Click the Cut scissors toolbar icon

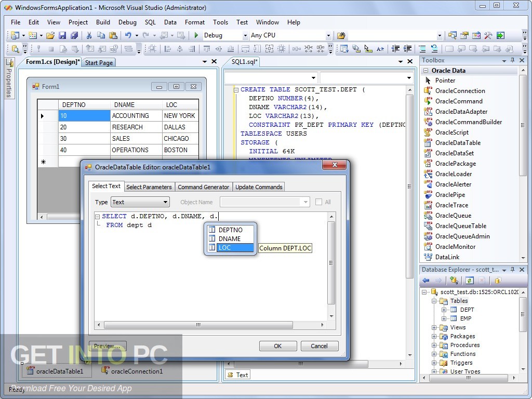[x=89, y=35]
